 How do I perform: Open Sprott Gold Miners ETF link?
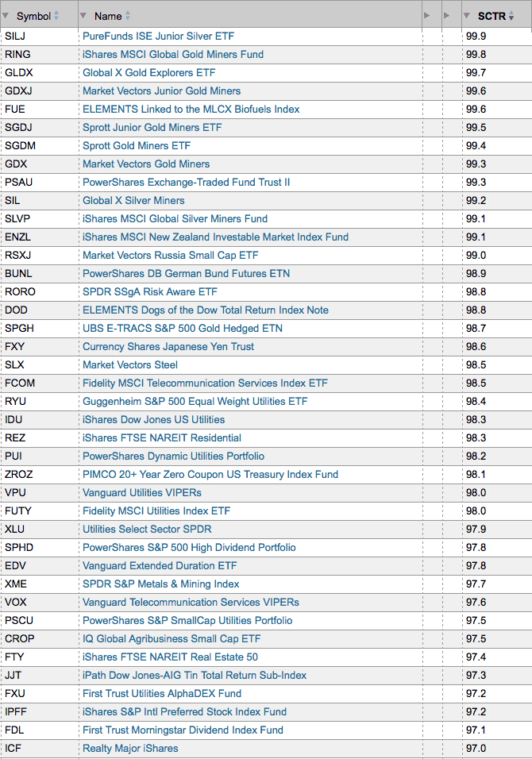[137, 146]
